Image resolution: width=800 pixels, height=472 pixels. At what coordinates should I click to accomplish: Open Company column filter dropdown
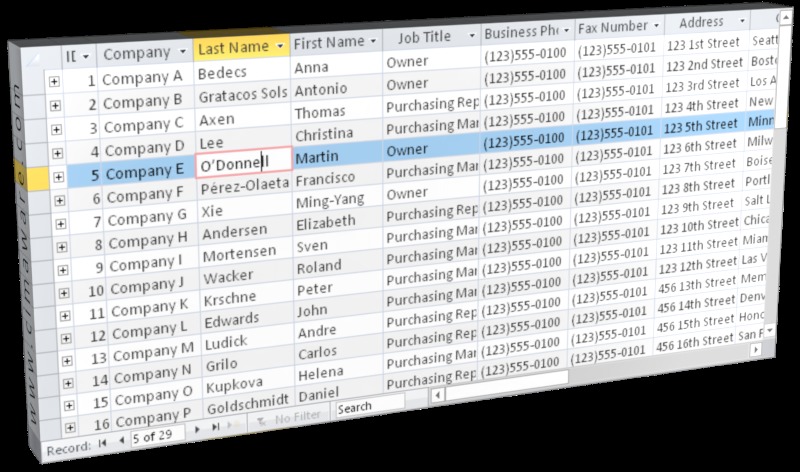(x=181, y=51)
